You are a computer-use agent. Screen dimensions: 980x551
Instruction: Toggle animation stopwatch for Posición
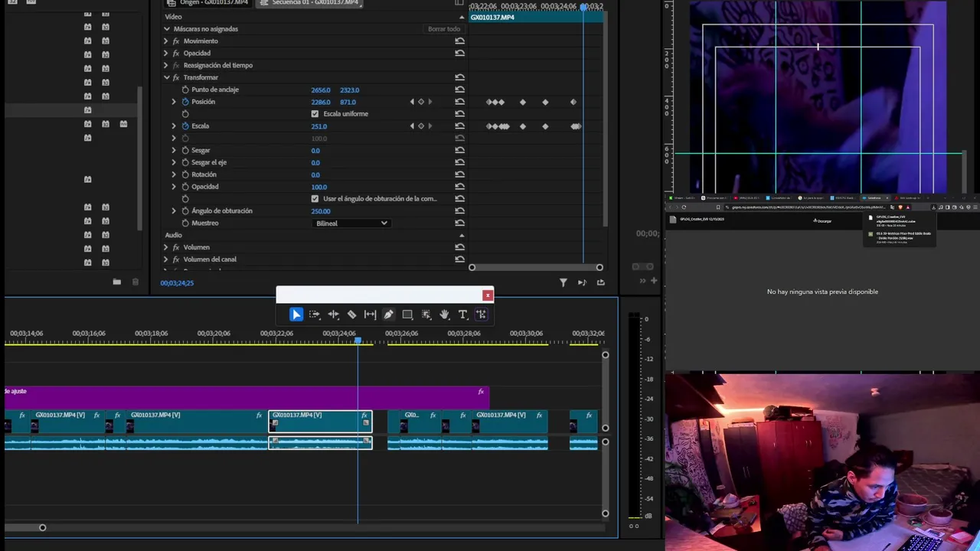pyautogui.click(x=185, y=102)
